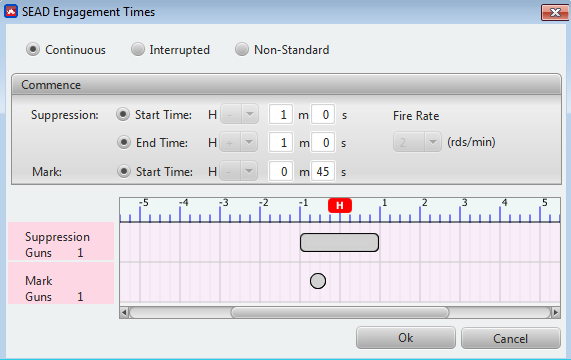Select the Non-Standard radio button
571x360 pixels.
click(242, 49)
